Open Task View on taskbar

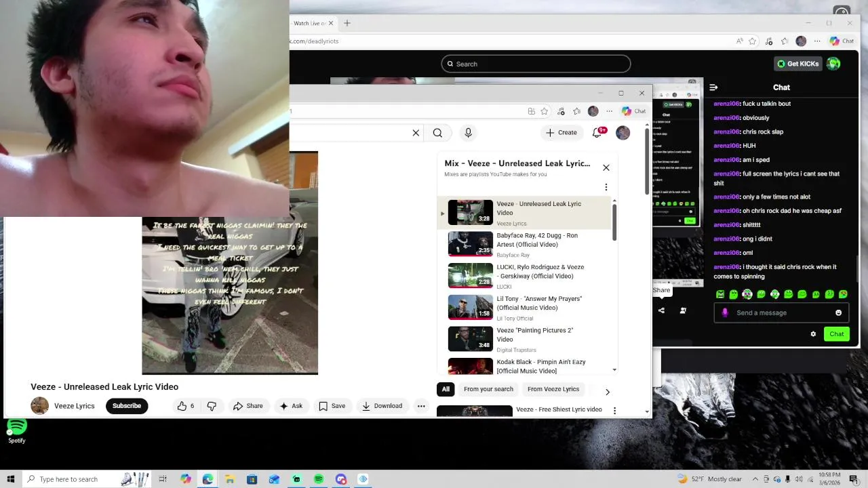pos(163,479)
